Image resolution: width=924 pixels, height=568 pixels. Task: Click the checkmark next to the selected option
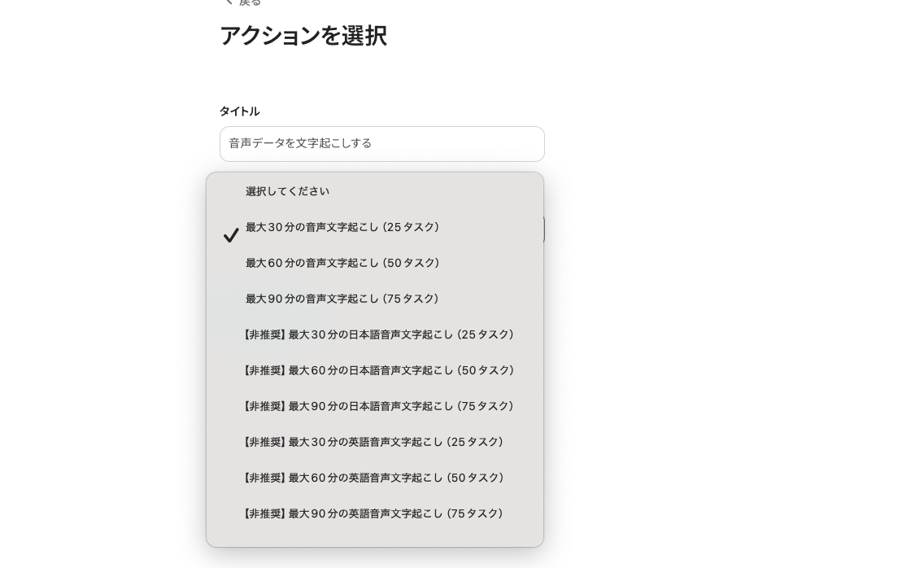click(231, 235)
